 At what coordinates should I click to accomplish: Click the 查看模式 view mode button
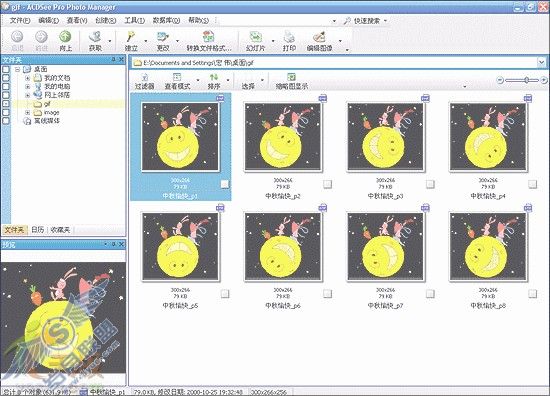[177, 81]
